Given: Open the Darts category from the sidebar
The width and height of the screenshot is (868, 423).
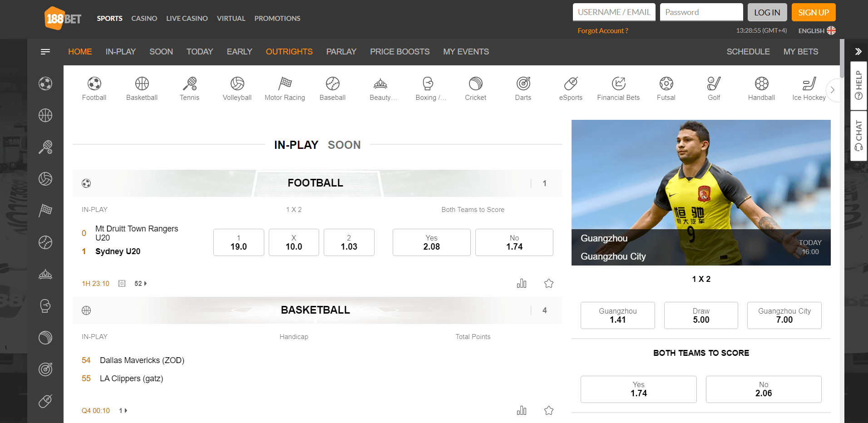Looking at the screenshot, I should point(45,369).
